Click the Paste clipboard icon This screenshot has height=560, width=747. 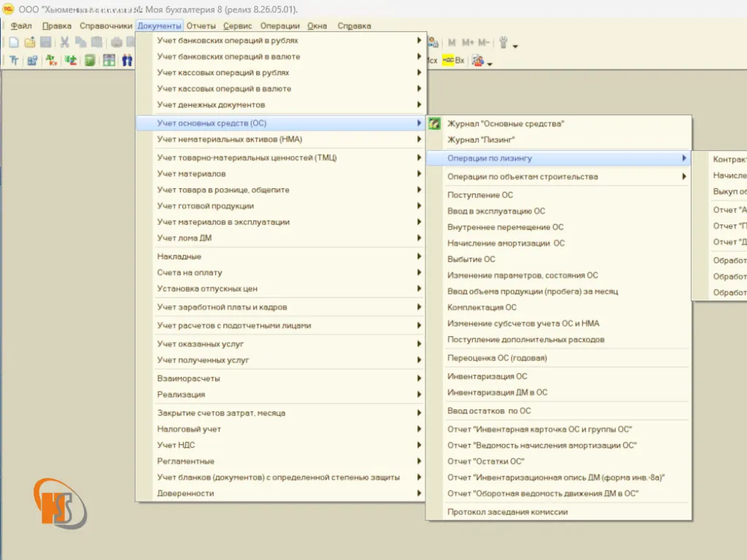point(97,42)
